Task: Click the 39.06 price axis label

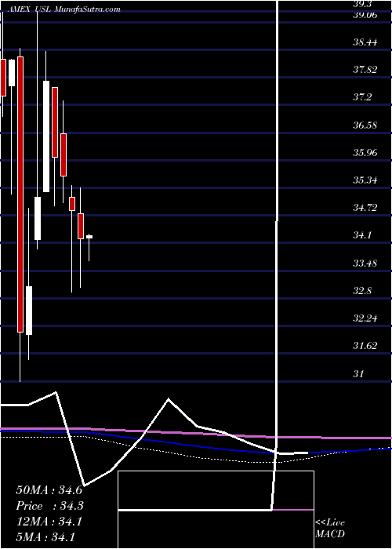Action: click(365, 15)
